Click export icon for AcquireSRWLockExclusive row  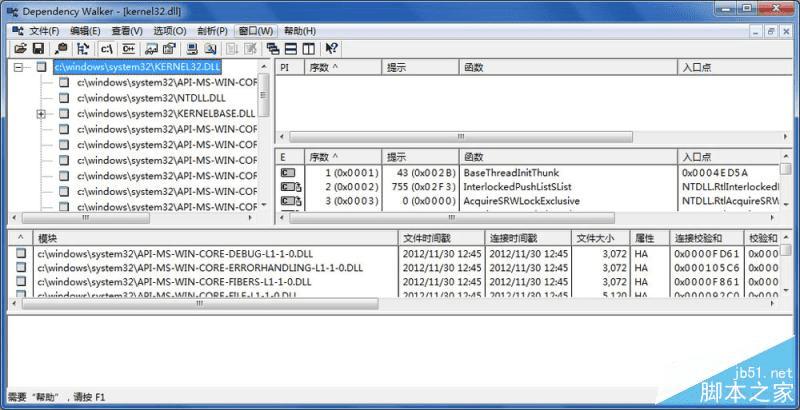(x=291, y=201)
